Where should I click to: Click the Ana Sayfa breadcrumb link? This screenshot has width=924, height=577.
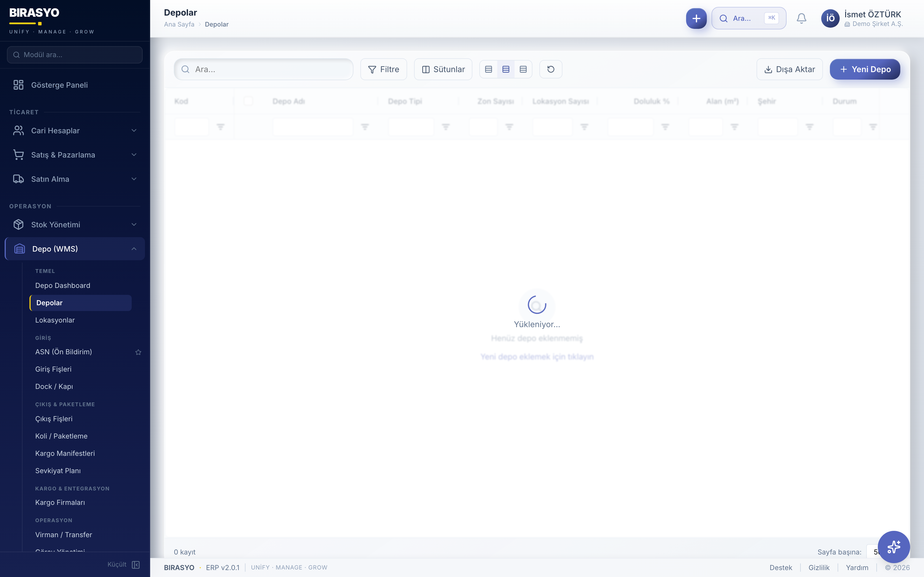point(179,25)
